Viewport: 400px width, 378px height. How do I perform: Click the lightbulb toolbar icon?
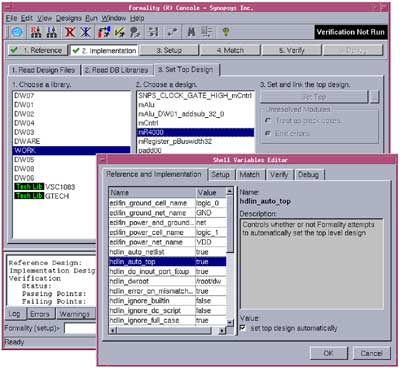tap(226, 32)
